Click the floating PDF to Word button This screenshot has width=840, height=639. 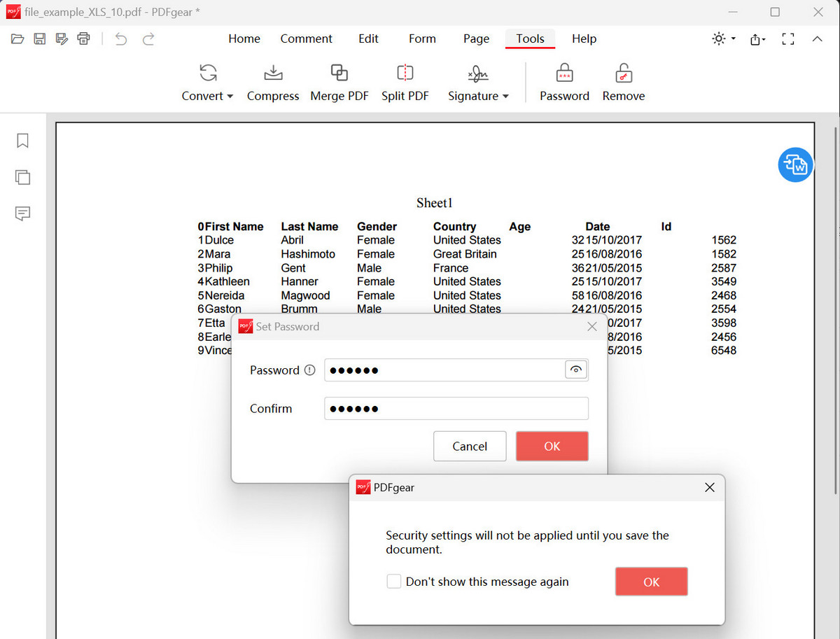click(x=795, y=164)
